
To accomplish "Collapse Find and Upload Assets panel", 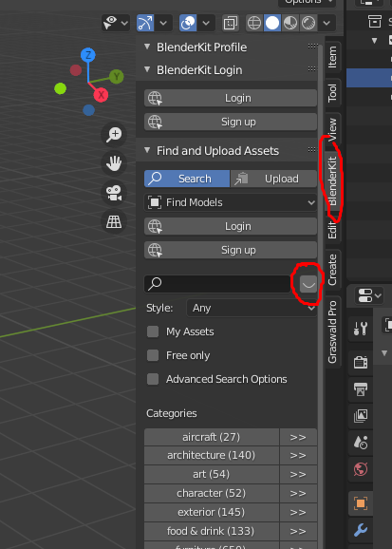I will tap(147, 150).
